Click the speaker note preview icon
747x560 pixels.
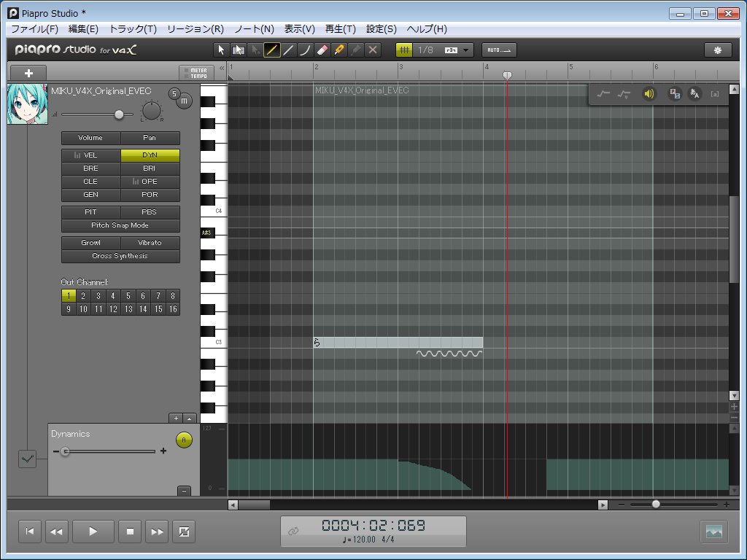(649, 93)
